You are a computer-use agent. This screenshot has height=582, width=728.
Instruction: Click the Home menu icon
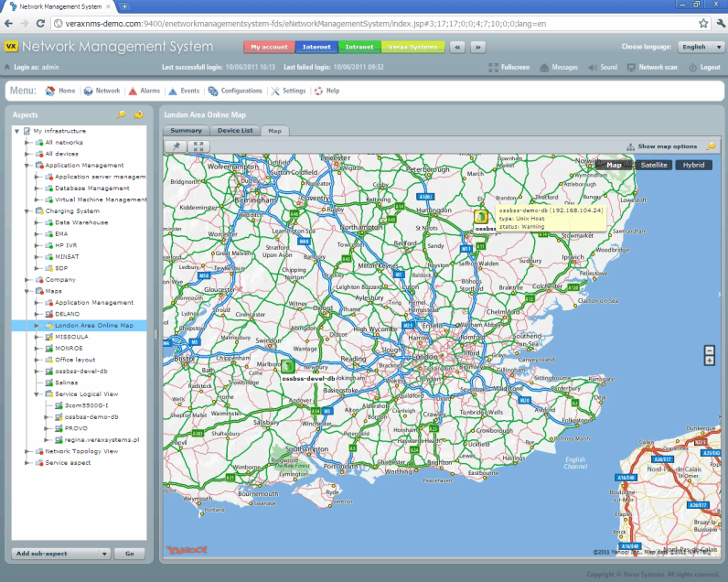(x=49, y=91)
